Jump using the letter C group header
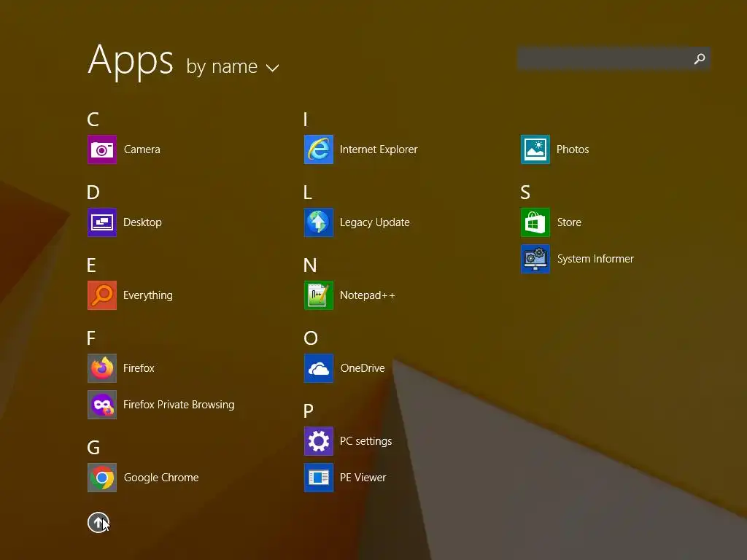 [x=93, y=120]
